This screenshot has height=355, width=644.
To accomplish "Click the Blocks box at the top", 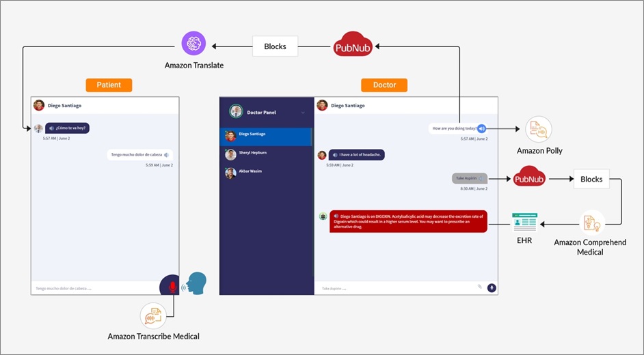I will click(x=276, y=46).
